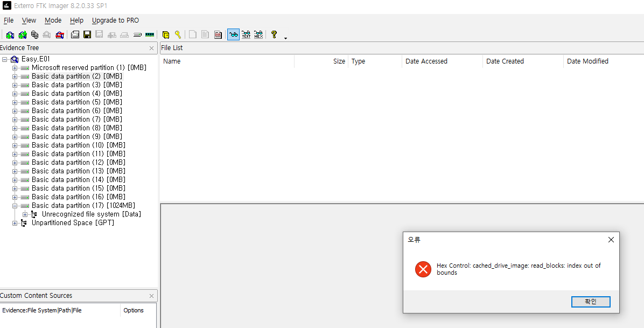Click the Obtain Protected Files icon
This screenshot has height=328, width=644.
(x=166, y=35)
